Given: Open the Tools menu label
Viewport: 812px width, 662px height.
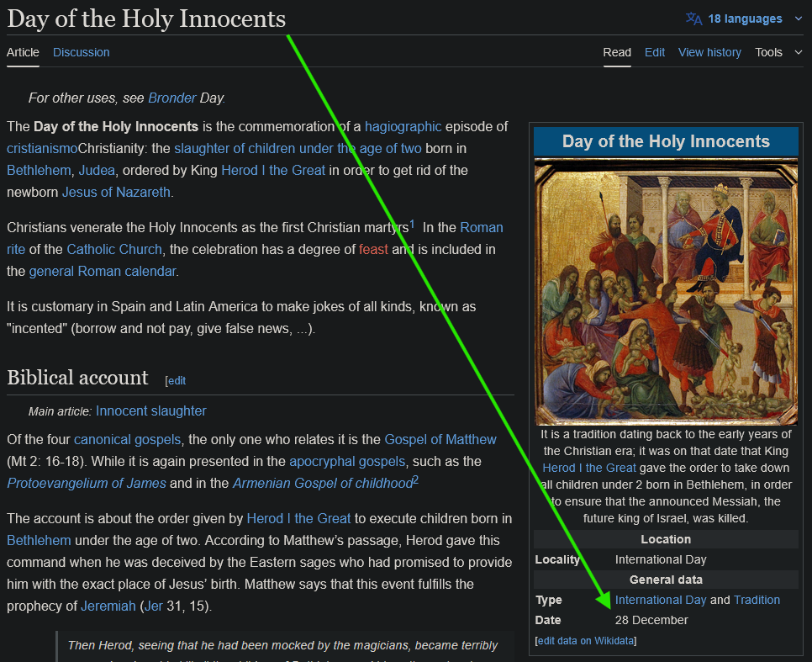Looking at the screenshot, I should coord(768,52).
